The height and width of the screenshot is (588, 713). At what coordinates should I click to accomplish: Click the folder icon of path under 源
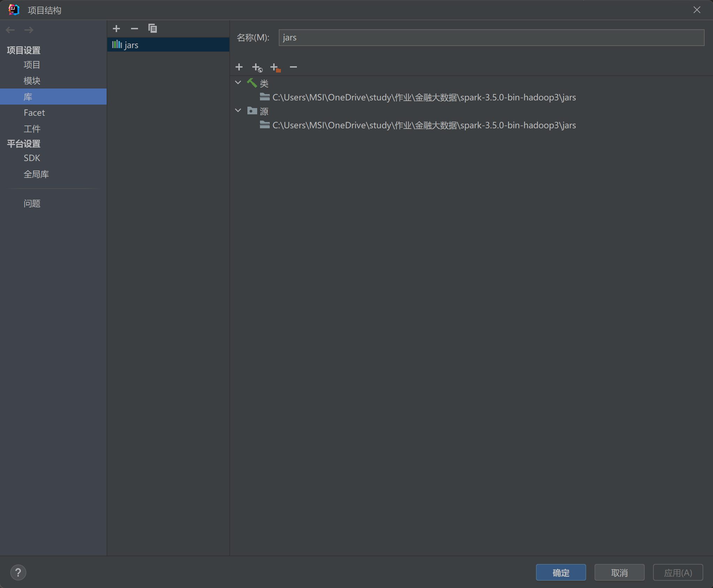[x=265, y=125]
